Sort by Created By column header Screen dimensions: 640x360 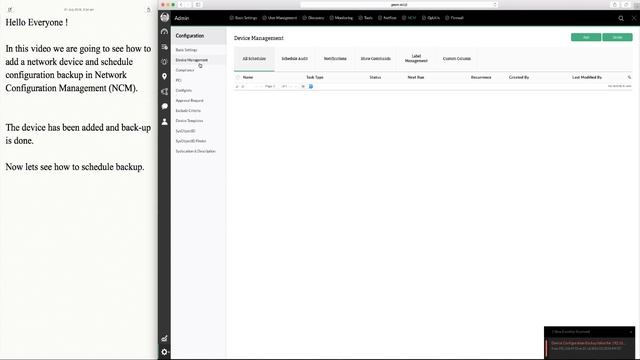point(519,77)
